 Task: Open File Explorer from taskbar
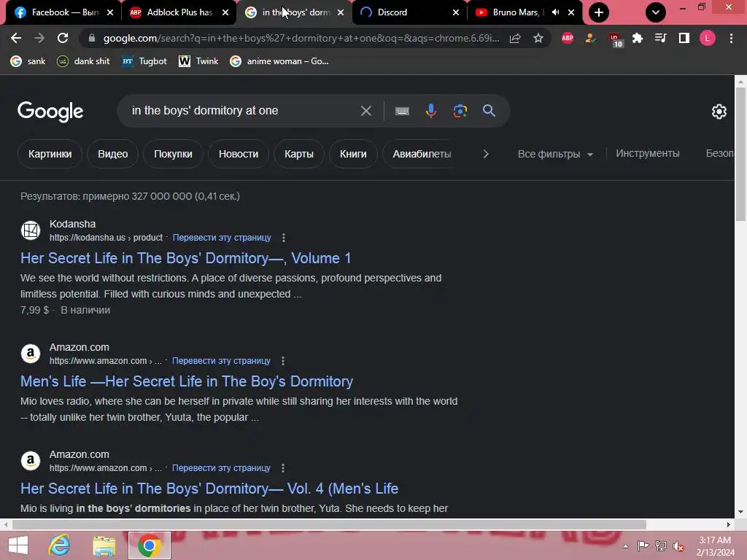[104, 546]
